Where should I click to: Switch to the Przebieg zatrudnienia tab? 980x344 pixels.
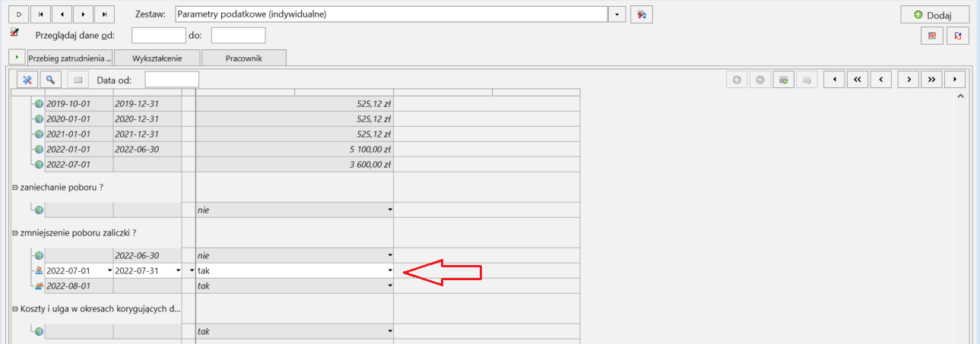[70, 58]
